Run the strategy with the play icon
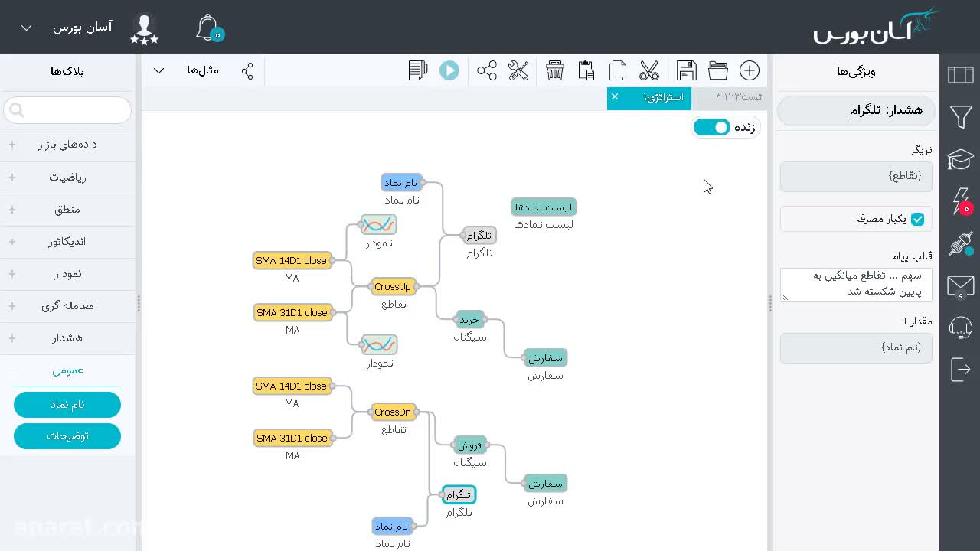Image resolution: width=980 pixels, height=551 pixels. pyautogui.click(x=449, y=70)
